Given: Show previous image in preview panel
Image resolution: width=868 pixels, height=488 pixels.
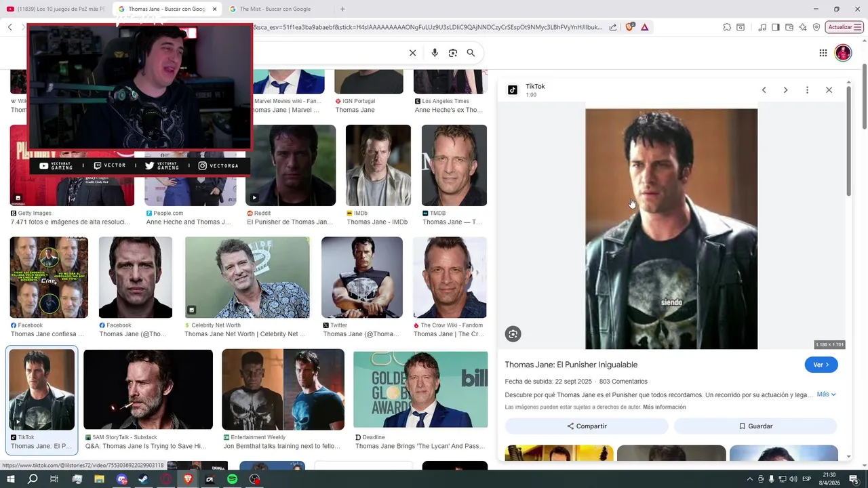Looking at the screenshot, I should (x=764, y=90).
